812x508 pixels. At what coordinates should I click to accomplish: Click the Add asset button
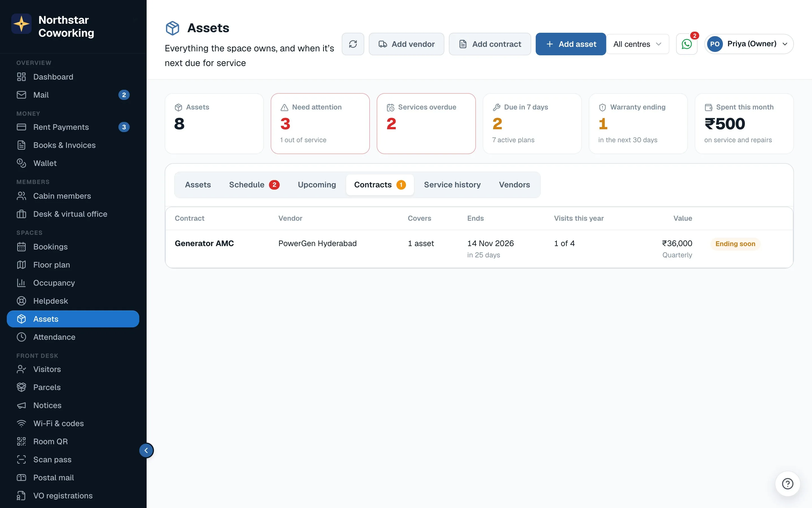[x=570, y=44]
